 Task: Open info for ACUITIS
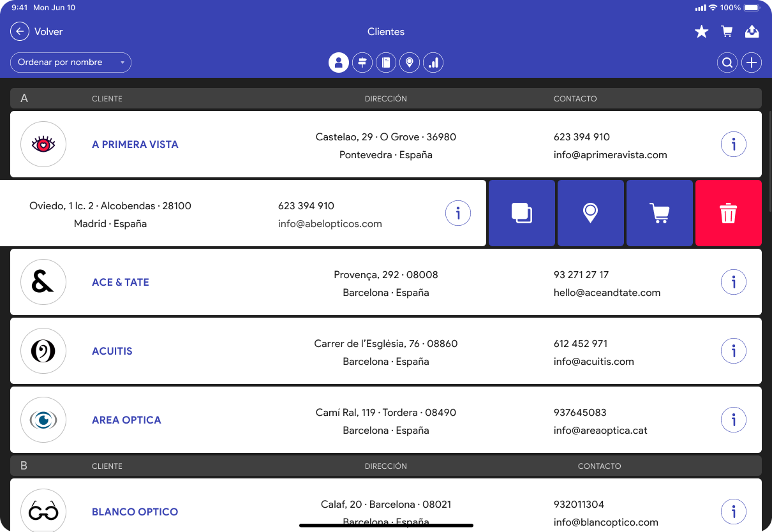tap(734, 351)
